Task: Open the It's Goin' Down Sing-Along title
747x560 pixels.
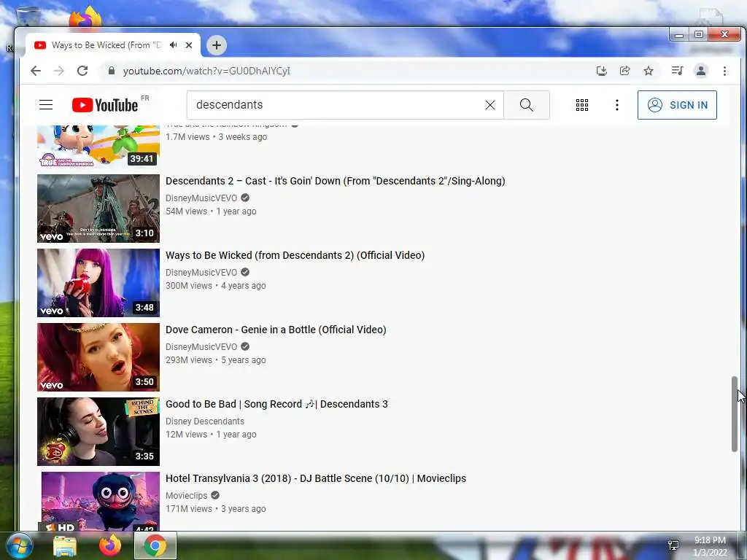Action: tap(336, 181)
